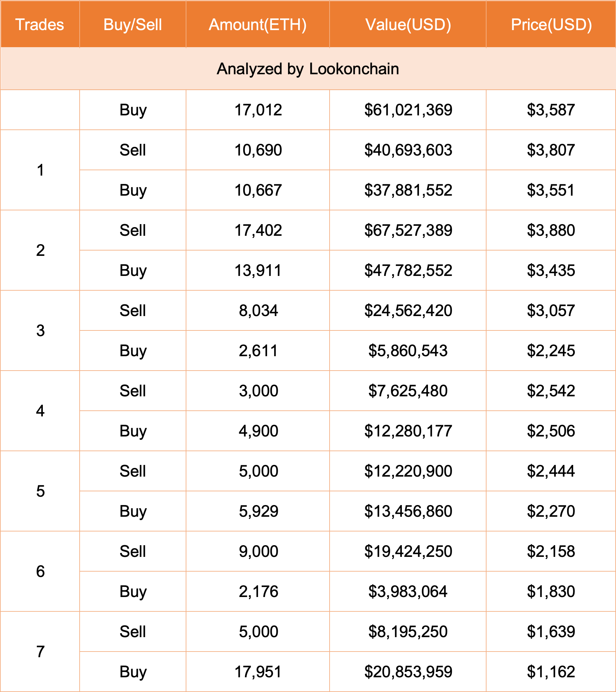Select the $1,639 price cell
The height and width of the screenshot is (692, 616).
click(x=551, y=631)
